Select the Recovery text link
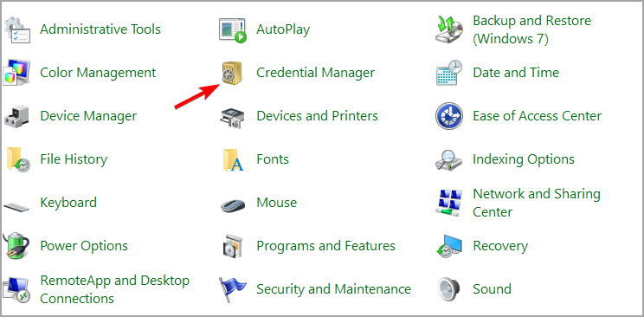The image size is (644, 317). tap(500, 246)
